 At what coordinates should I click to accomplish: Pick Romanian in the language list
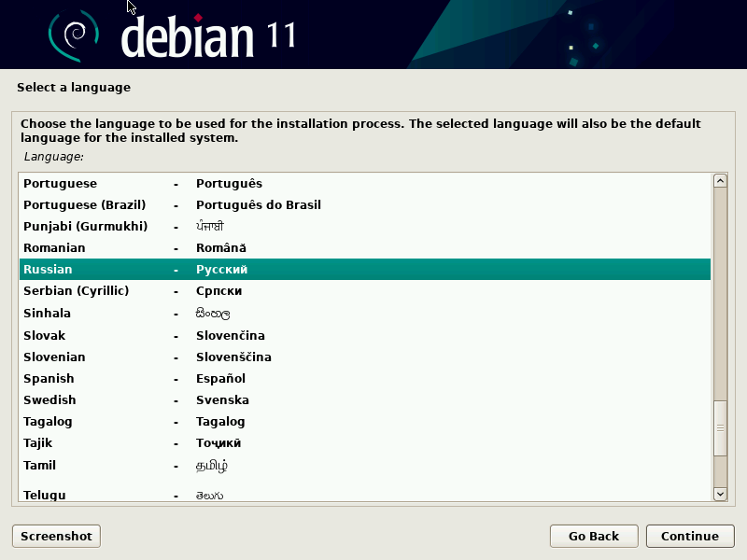click(365, 247)
